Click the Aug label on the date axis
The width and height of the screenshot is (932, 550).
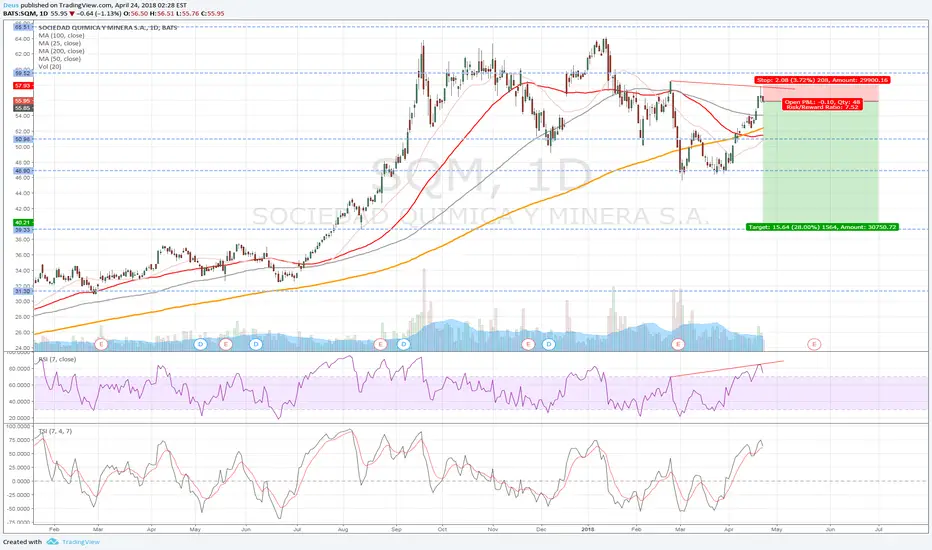343,529
